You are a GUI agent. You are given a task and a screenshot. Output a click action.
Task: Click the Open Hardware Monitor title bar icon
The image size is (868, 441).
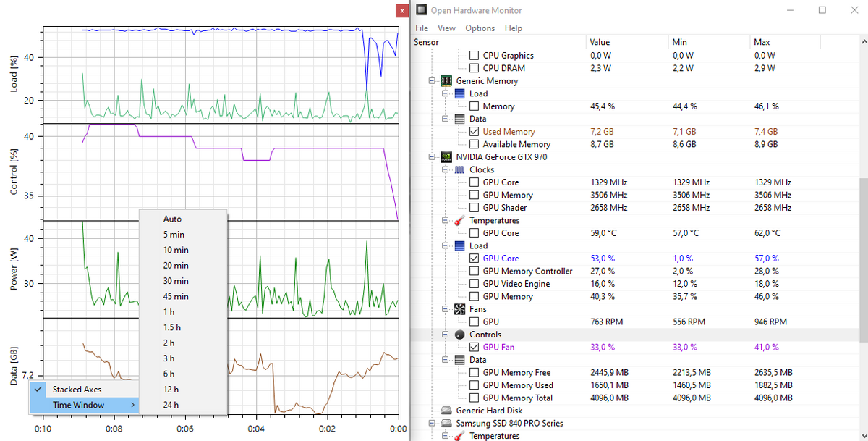tap(422, 10)
